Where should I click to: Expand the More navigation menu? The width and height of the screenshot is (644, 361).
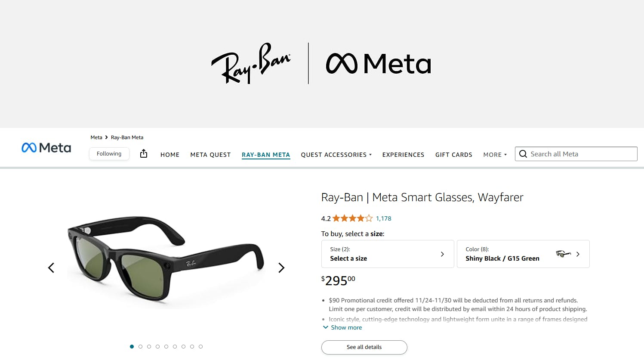(x=495, y=155)
